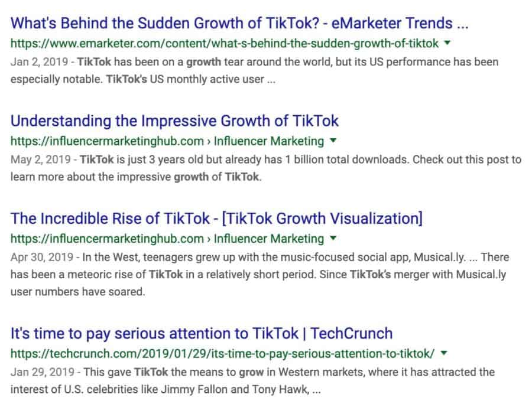Click 'Influencer Marketing' breadcrumb under 'Incredible Rise' result
The width and height of the screenshot is (532, 407).
click(x=269, y=239)
